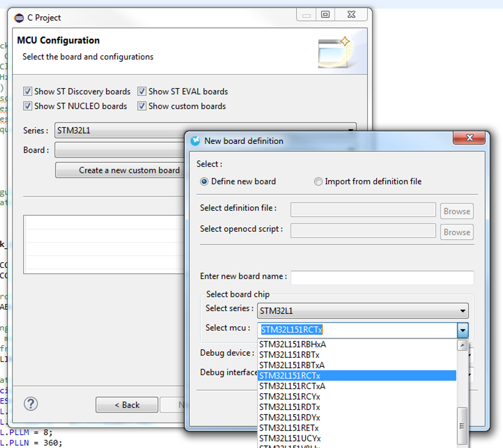Maximize the C Project window
Image resolution: width=503 pixels, height=448 pixels.
tap(325, 15)
